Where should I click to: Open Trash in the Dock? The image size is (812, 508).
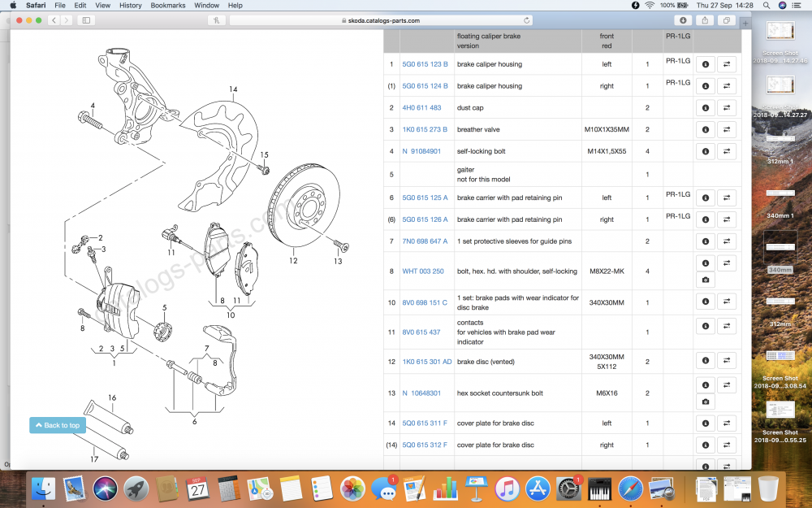(x=768, y=488)
